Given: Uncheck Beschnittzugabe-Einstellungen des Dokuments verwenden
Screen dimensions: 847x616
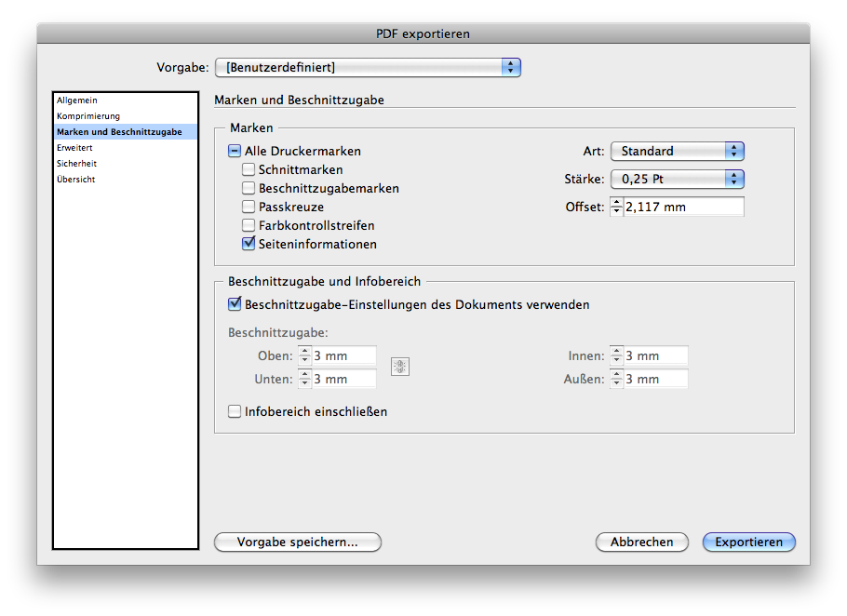Looking at the screenshot, I should pos(235,304).
